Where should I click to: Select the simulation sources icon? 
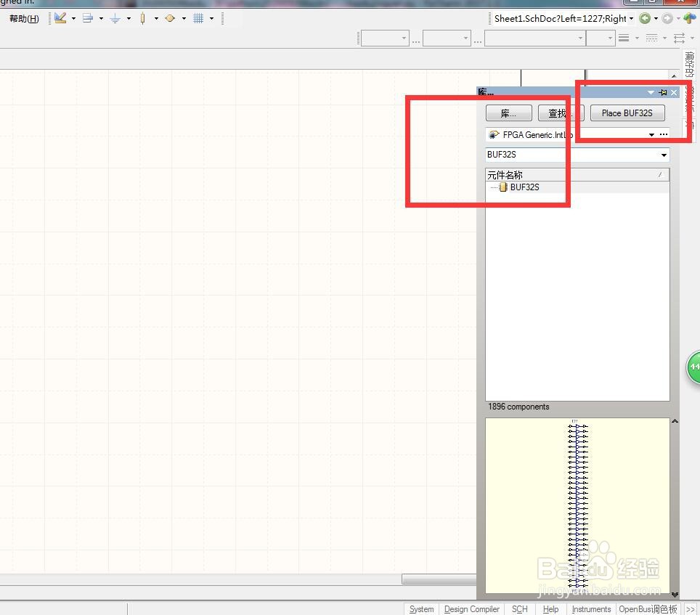[170, 18]
